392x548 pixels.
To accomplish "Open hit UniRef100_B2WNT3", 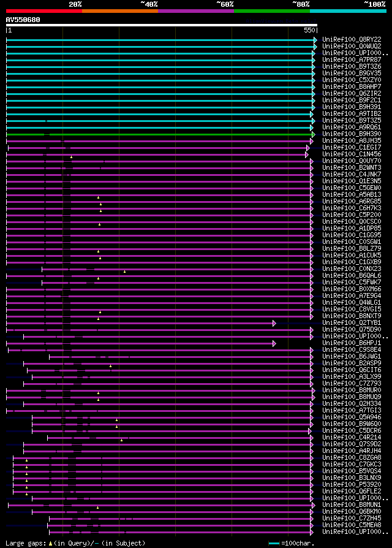I will click(x=352, y=168).
